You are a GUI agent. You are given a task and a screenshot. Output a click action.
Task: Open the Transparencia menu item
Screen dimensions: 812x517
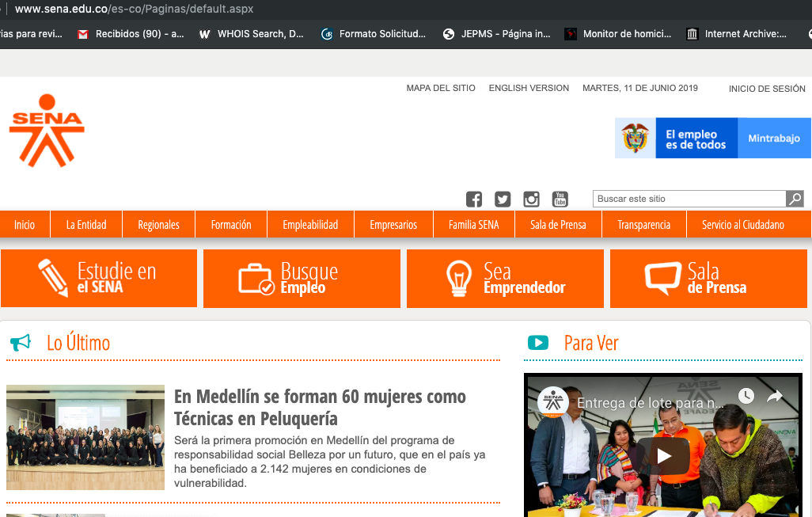click(x=643, y=225)
